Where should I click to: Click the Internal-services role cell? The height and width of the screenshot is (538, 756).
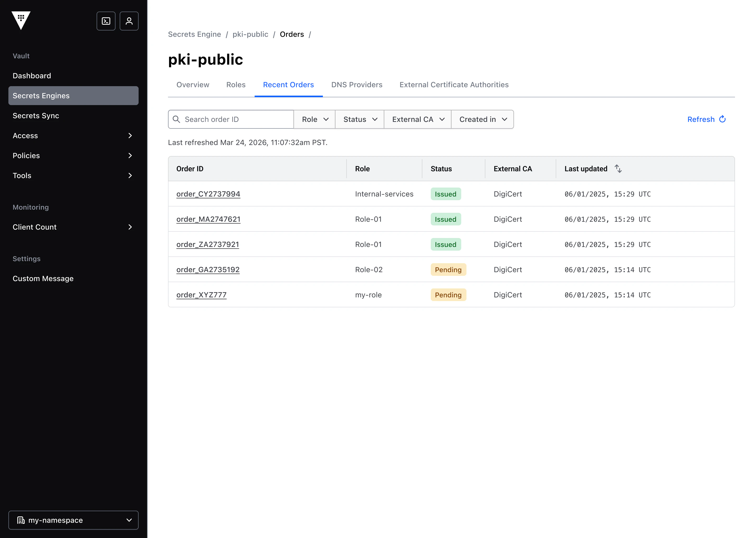[x=384, y=194]
